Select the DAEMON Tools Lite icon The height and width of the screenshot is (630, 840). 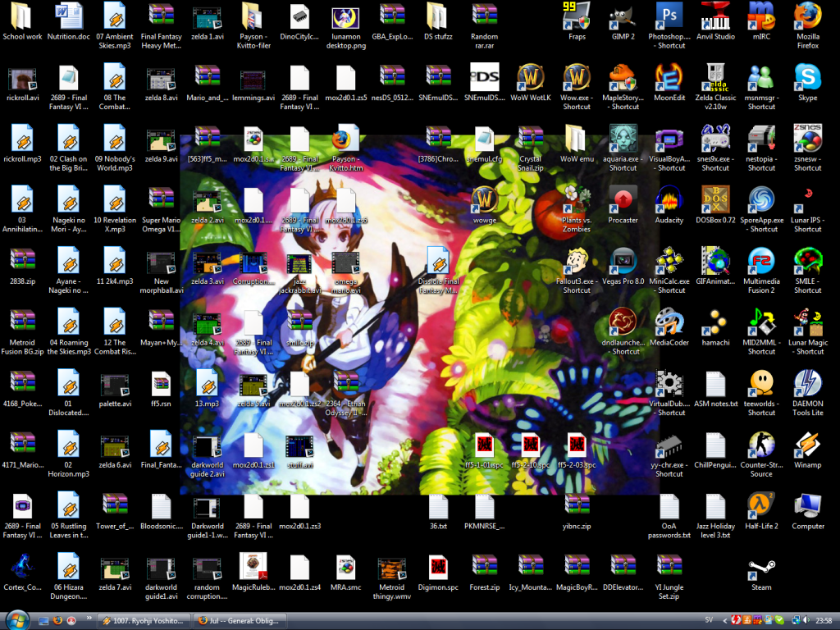[807, 384]
